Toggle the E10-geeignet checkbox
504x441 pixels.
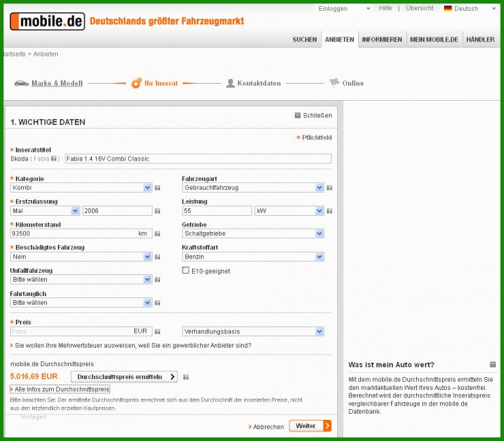pos(185,270)
